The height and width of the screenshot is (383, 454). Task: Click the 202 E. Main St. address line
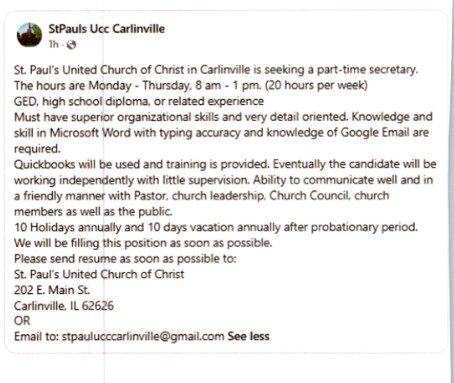52,290
